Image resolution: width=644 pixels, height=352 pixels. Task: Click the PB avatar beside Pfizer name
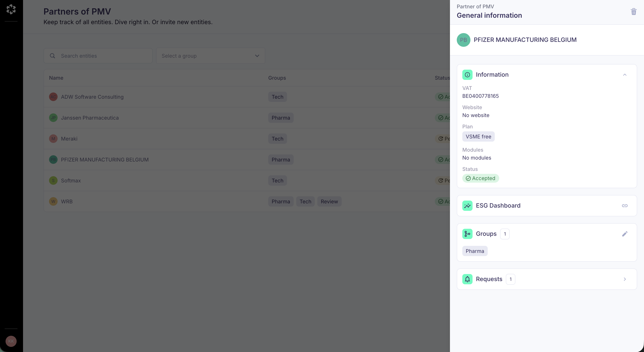464,40
